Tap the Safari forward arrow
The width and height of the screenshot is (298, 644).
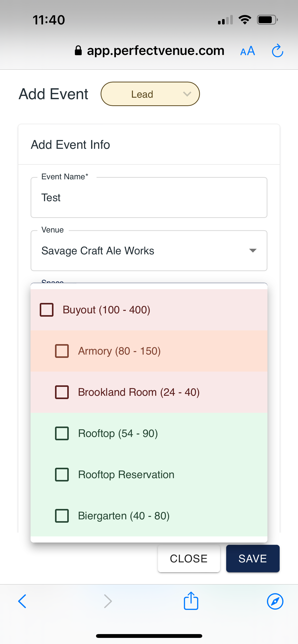click(x=108, y=601)
